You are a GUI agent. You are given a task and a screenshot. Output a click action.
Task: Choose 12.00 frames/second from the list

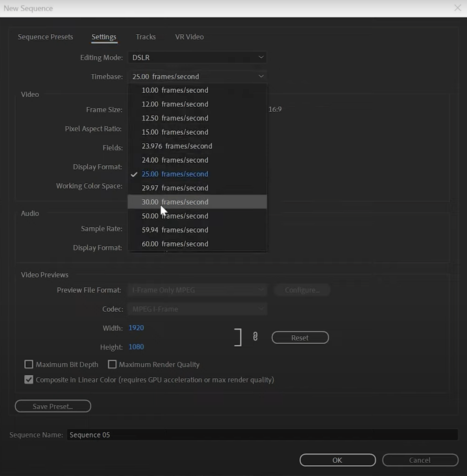point(197,104)
